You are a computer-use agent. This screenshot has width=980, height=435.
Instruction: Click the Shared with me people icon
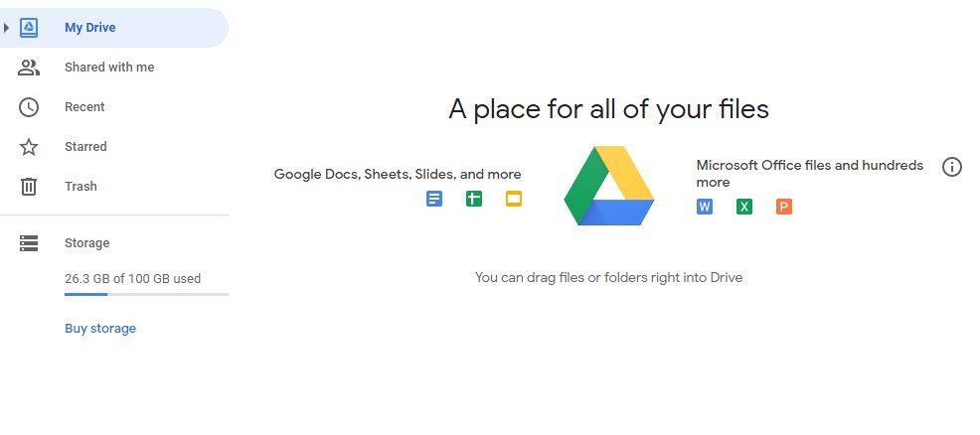(x=29, y=68)
